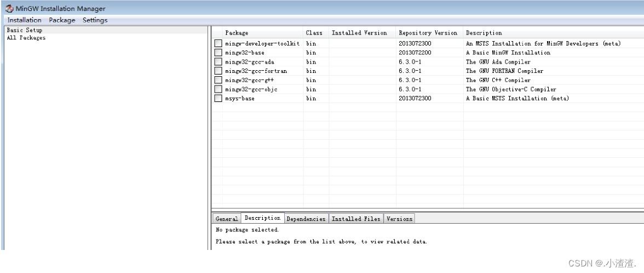
Task: Mark the mingw32-gcc-g++ checkbox
Action: pos(218,80)
